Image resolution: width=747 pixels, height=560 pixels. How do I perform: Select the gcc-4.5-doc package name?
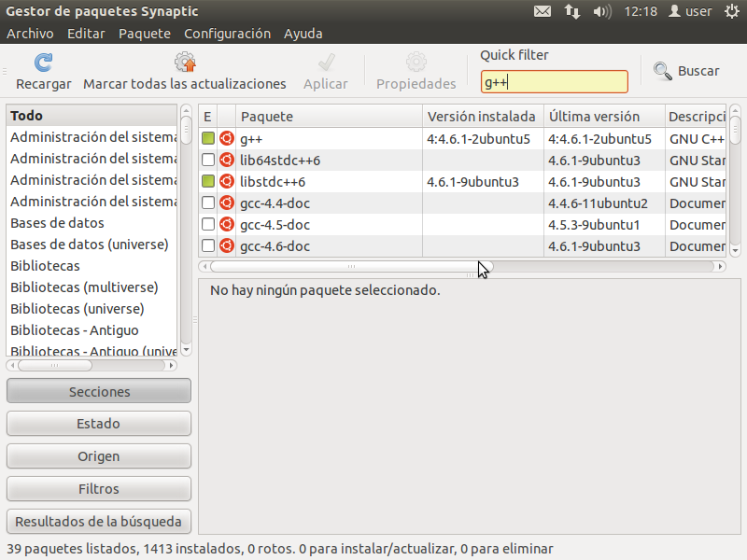click(275, 225)
